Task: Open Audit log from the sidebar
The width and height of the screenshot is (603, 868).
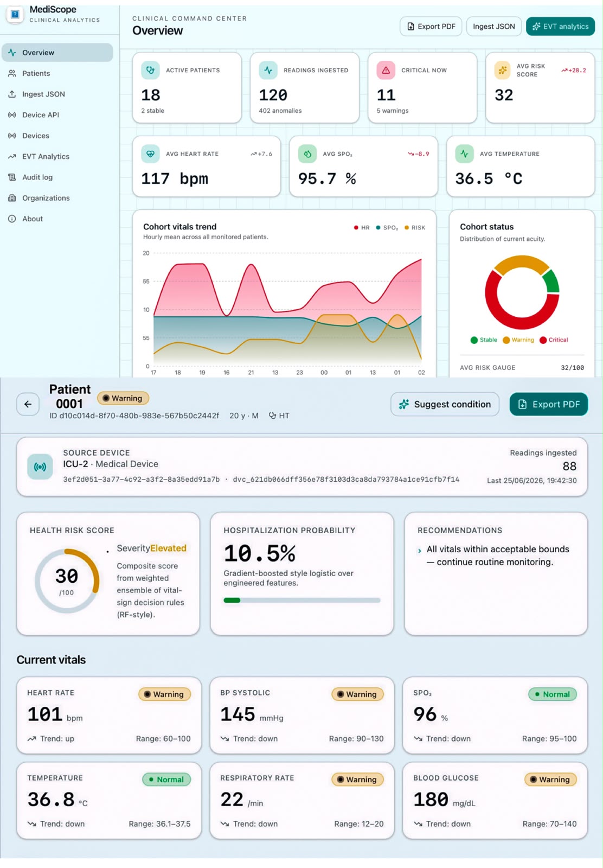Action: [x=57, y=177]
